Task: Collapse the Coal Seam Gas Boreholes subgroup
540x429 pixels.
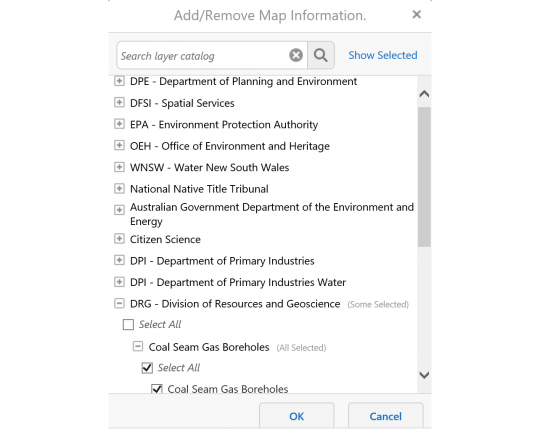Action: pyautogui.click(x=138, y=346)
